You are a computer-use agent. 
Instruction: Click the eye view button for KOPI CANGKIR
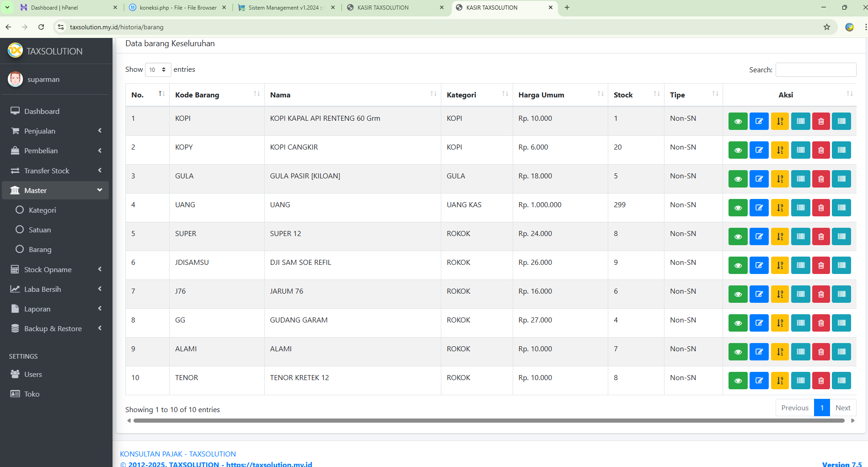(x=738, y=150)
